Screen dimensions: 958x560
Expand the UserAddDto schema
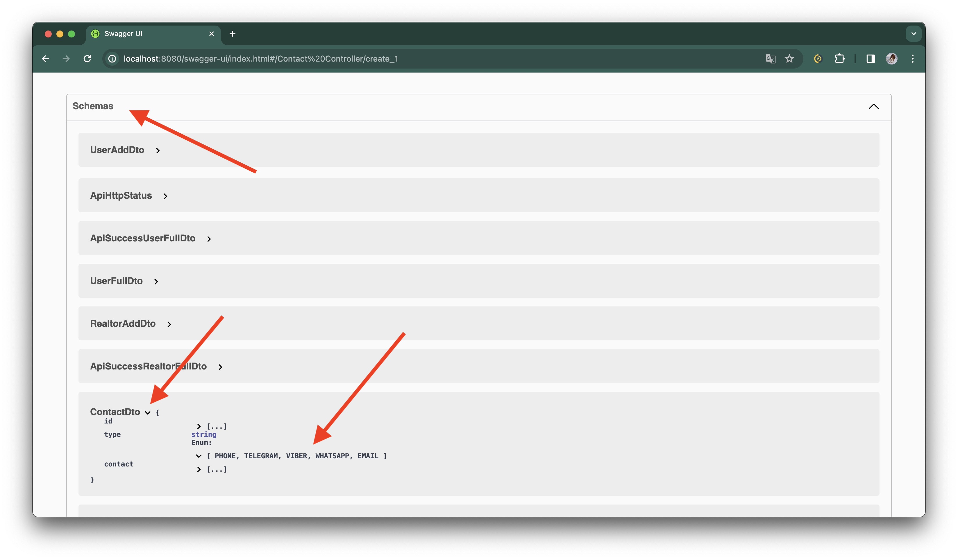[x=158, y=151]
